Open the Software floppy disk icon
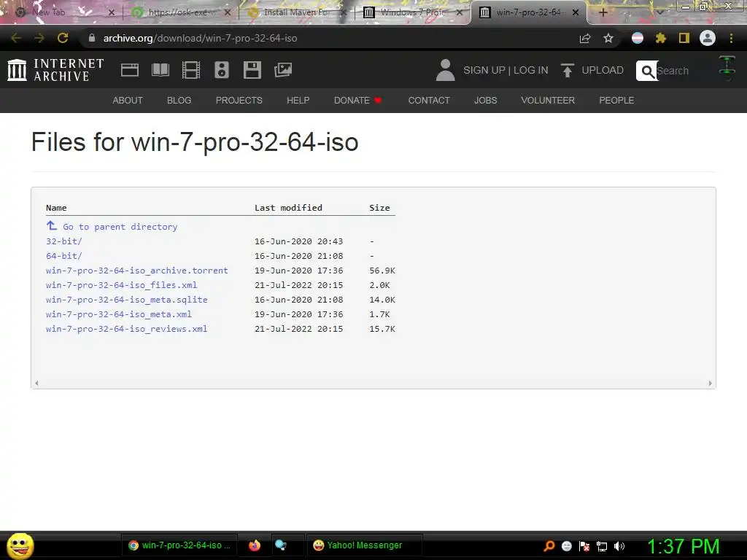 (252, 70)
